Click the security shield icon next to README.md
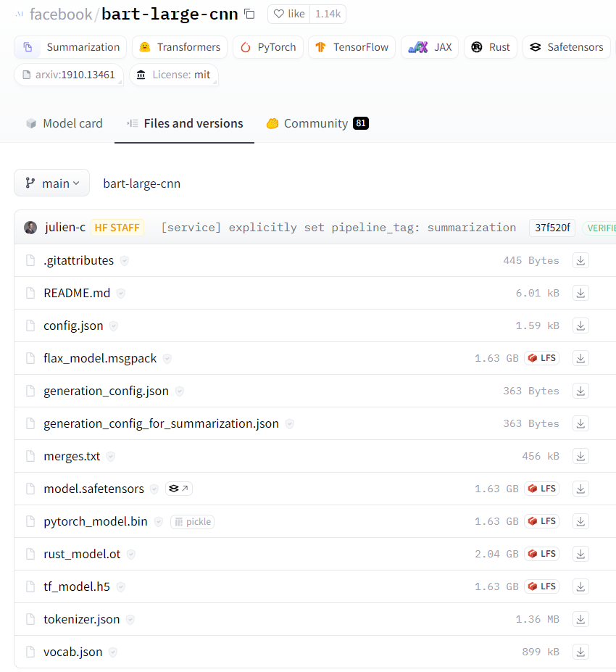This screenshot has height=672, width=616. click(121, 293)
